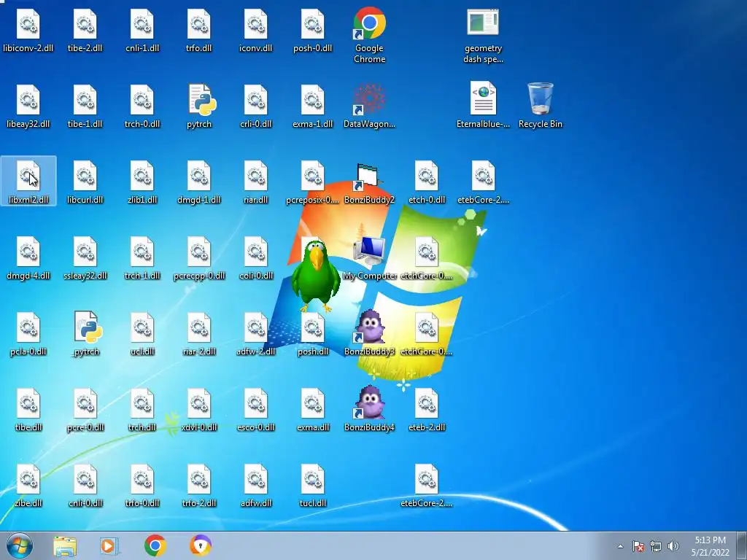Image resolution: width=747 pixels, height=560 pixels.
Task: Open the Windows Start menu
Action: pyautogui.click(x=20, y=545)
